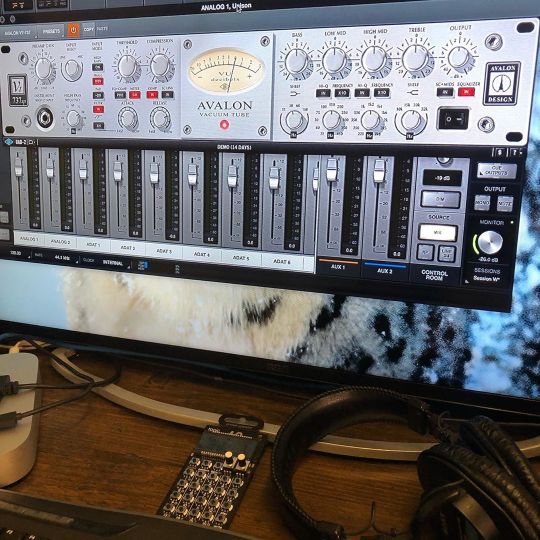This screenshot has width=540, height=540.
Task: Open the Avalon VT-737 plugin name dropdown
Action: [x=17, y=33]
